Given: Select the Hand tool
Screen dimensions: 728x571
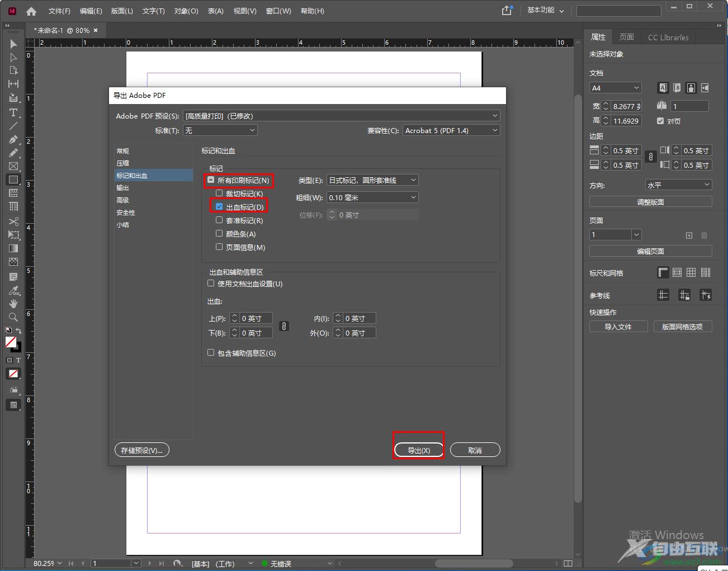Looking at the screenshot, I should 13,304.
